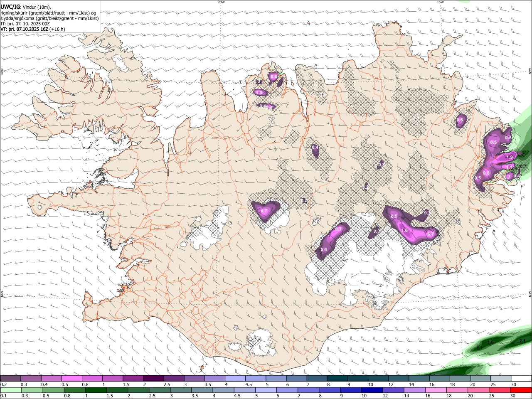Choose the lower legend swatch labeled 20

coord(479,390)
